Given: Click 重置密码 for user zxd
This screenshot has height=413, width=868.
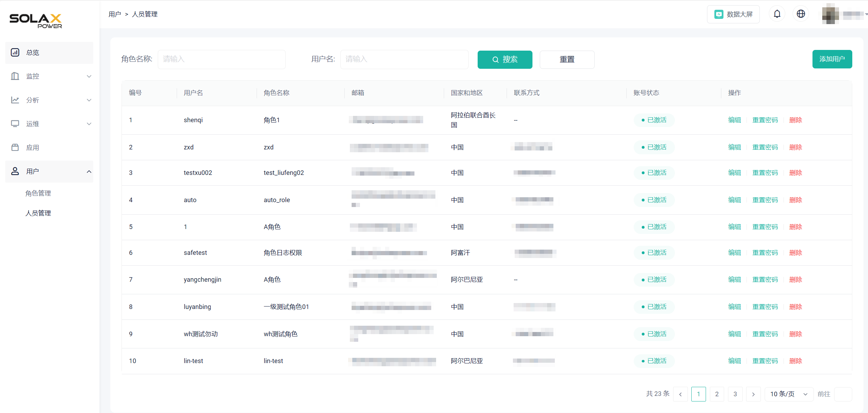Looking at the screenshot, I should [x=765, y=147].
